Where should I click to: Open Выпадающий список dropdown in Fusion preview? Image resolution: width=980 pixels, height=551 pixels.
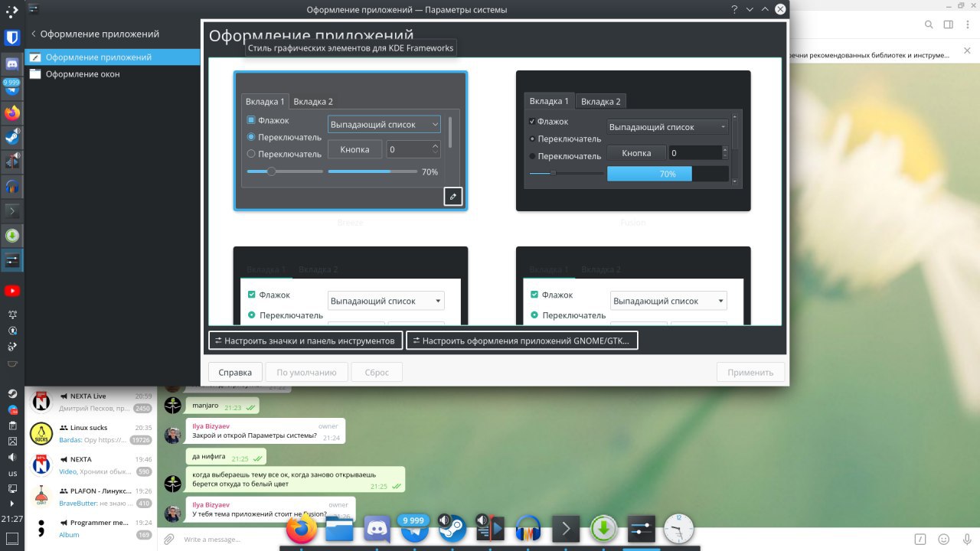(x=668, y=127)
